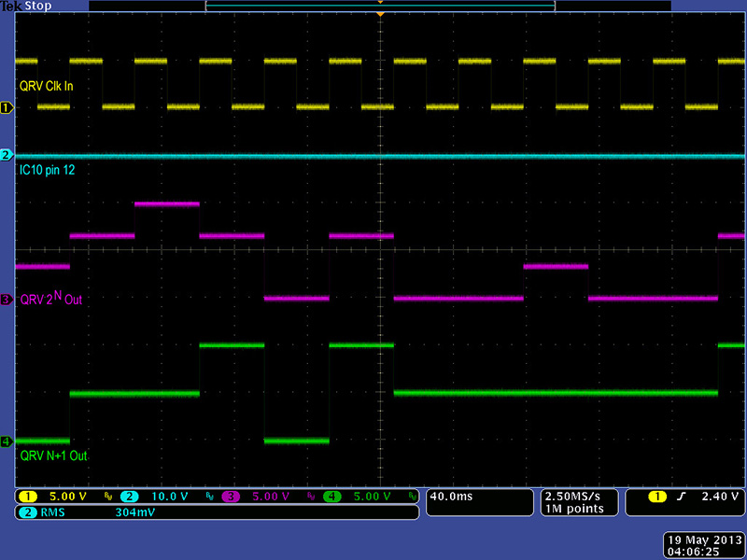Viewport: 747px width, 560px height.
Task: Click the Stop acquisition status label
Action: (x=39, y=6)
